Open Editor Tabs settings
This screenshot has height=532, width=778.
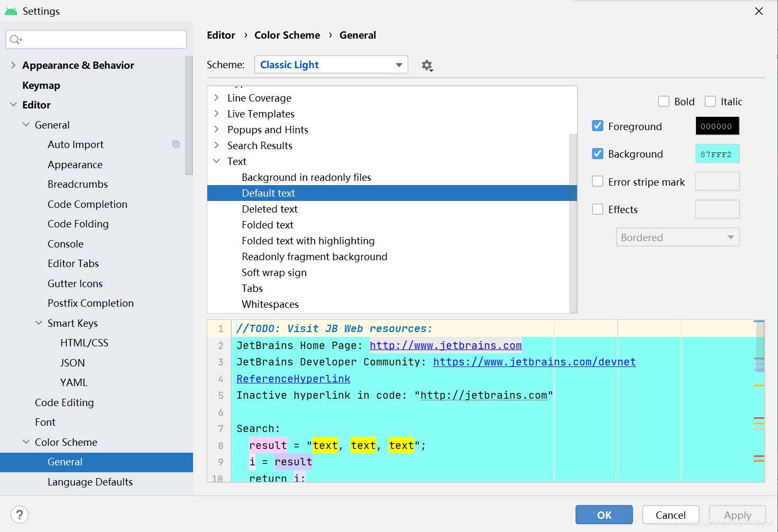73,263
